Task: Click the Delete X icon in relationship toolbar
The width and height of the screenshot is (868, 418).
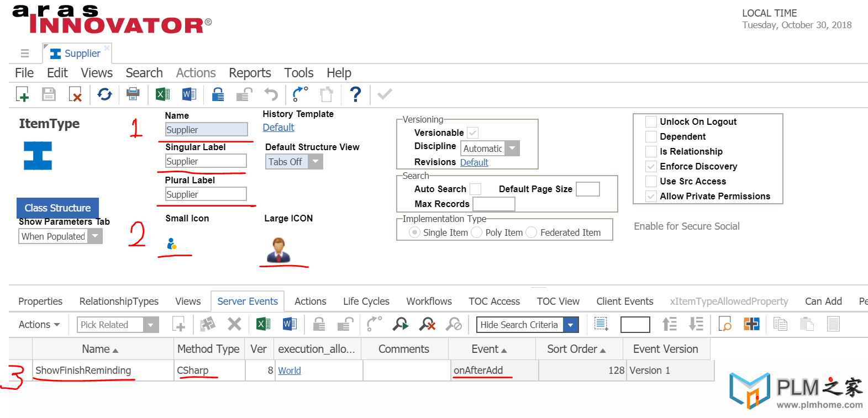Action: (x=234, y=324)
